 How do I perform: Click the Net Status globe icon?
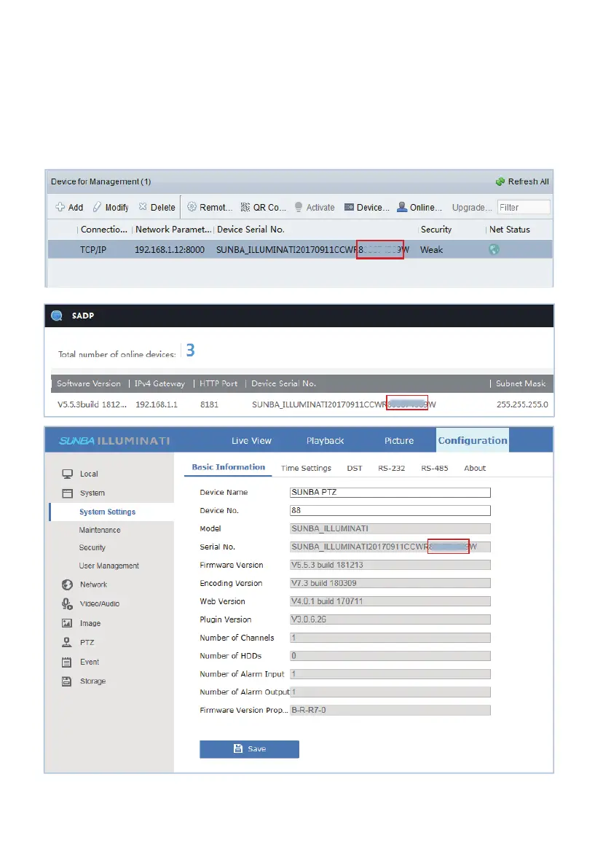pos(494,249)
